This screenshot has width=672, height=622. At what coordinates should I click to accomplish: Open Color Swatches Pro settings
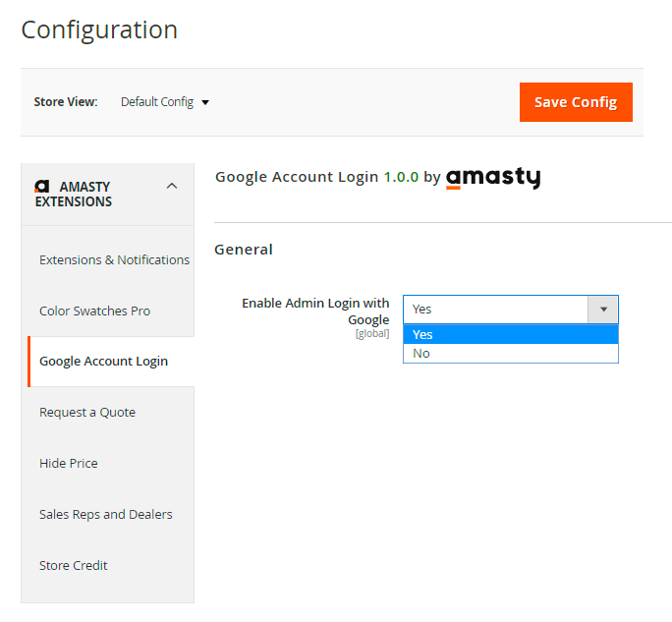(94, 311)
